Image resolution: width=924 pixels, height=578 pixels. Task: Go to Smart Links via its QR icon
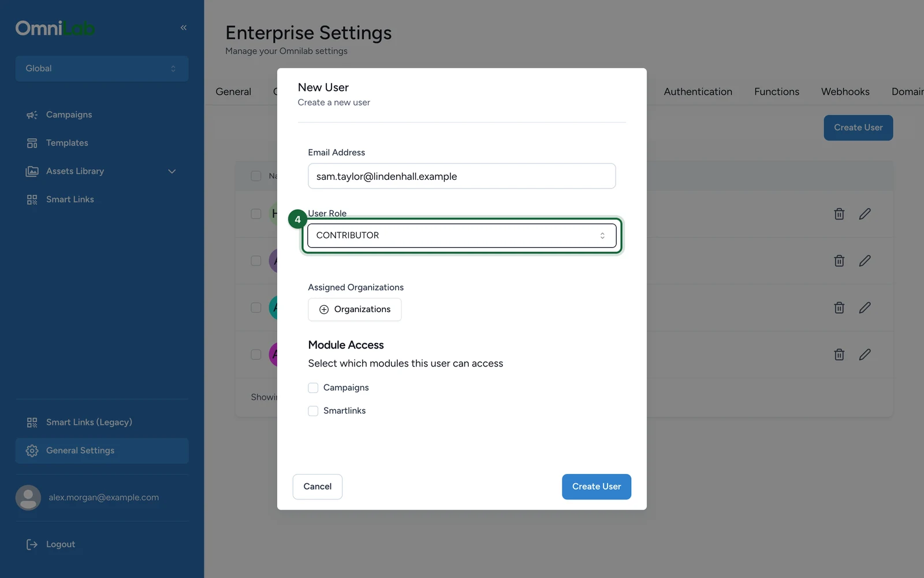(32, 200)
